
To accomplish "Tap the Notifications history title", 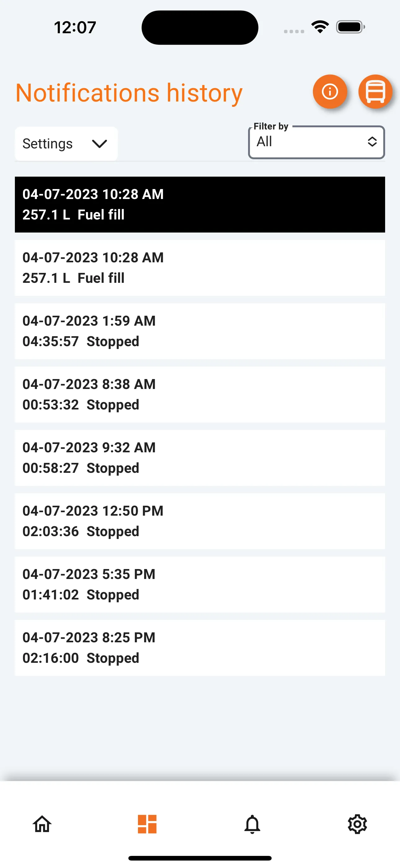I will pos(129,93).
